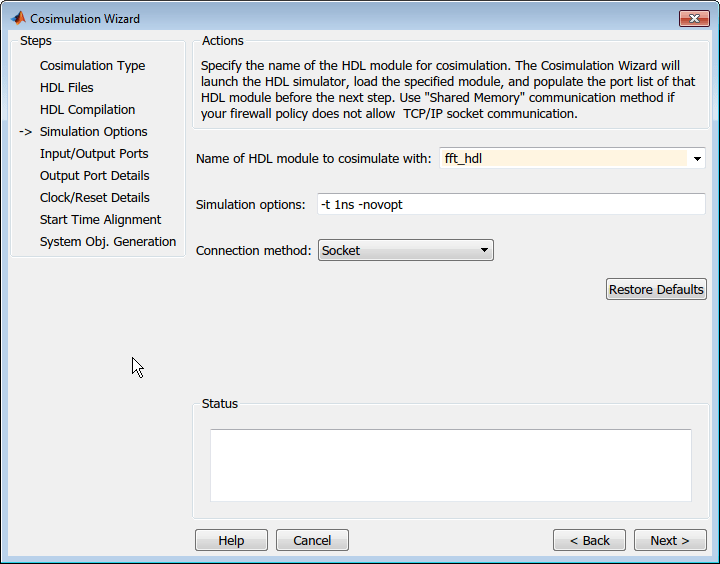Open Output Port Details step
720x564 pixels.
pyautogui.click(x=95, y=176)
